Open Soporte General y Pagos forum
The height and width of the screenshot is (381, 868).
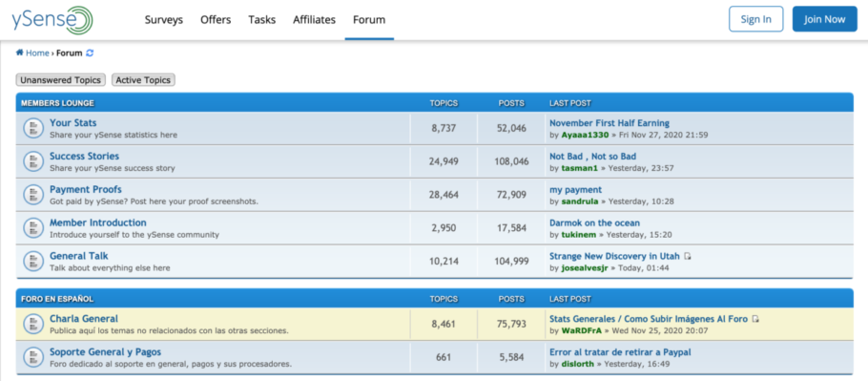coord(106,352)
